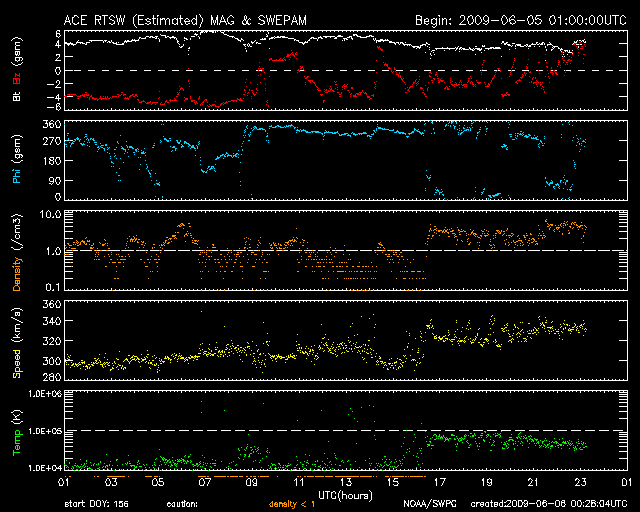Click the '-4' tick on Bt Bz axis

tap(56, 97)
